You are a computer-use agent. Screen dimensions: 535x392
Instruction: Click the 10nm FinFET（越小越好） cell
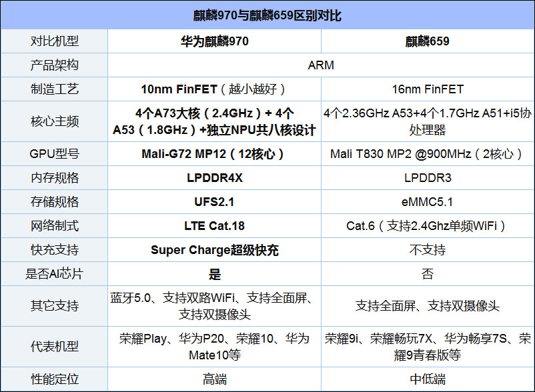(x=213, y=87)
